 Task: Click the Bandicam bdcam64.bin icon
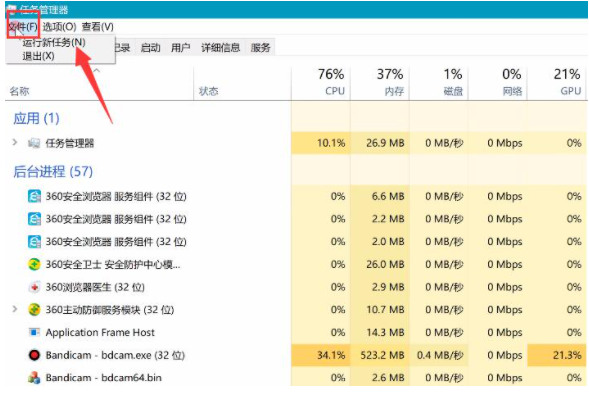(x=34, y=377)
